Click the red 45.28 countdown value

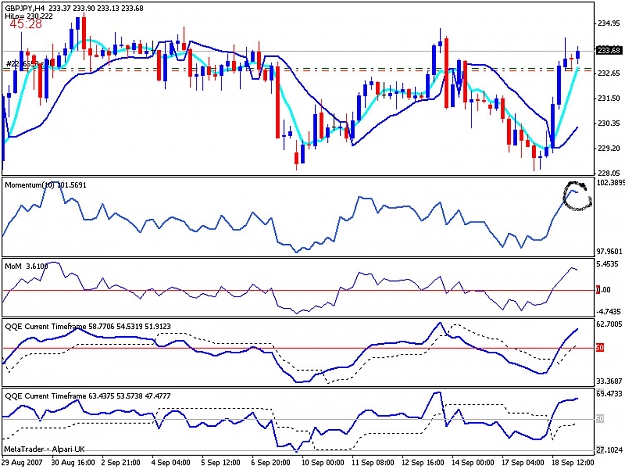(x=26, y=24)
